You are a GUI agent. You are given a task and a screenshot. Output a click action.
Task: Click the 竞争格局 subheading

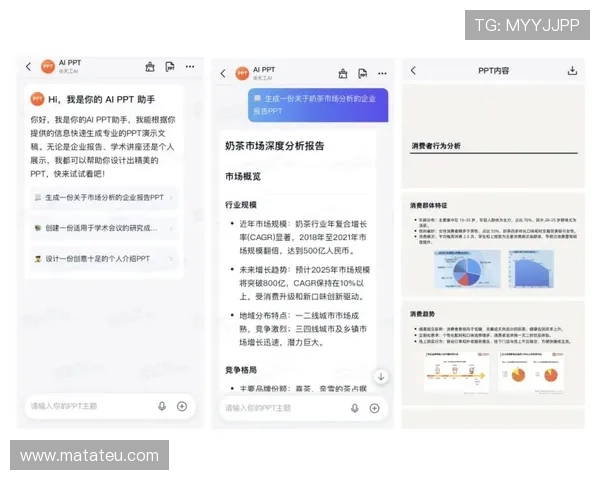(x=241, y=370)
